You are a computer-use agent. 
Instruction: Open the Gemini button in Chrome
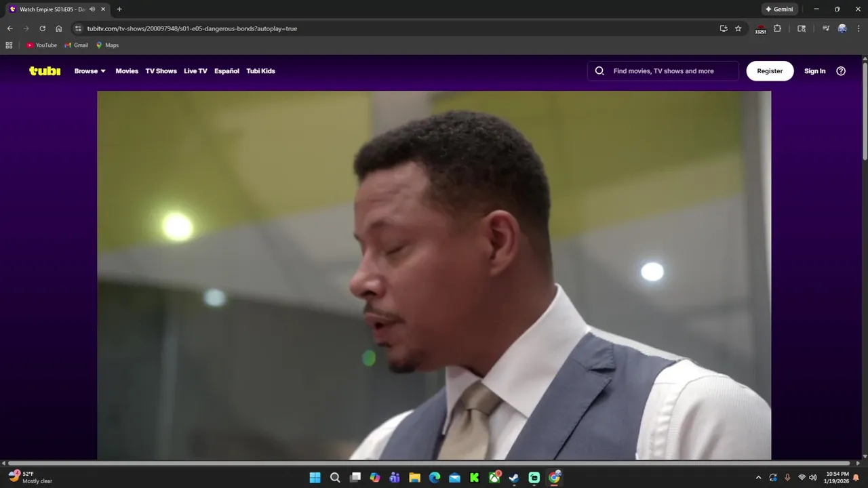(779, 9)
